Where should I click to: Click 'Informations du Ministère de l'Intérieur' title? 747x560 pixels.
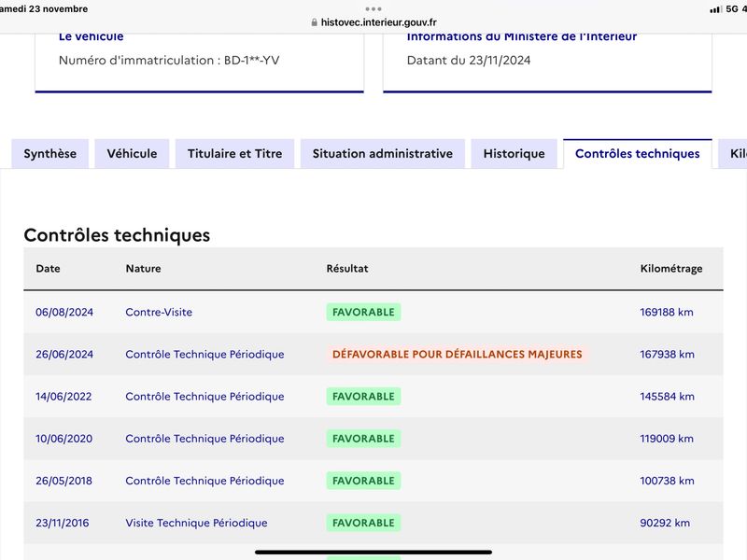pyautogui.click(x=522, y=36)
